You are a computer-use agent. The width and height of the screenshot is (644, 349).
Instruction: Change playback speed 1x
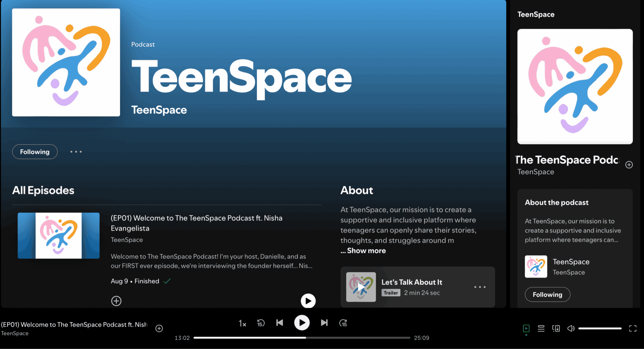pos(242,323)
